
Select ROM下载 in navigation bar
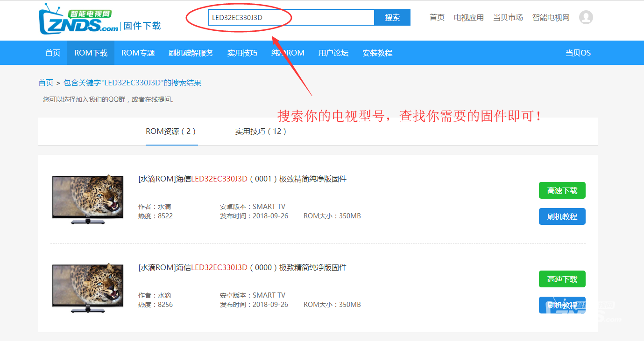[91, 53]
